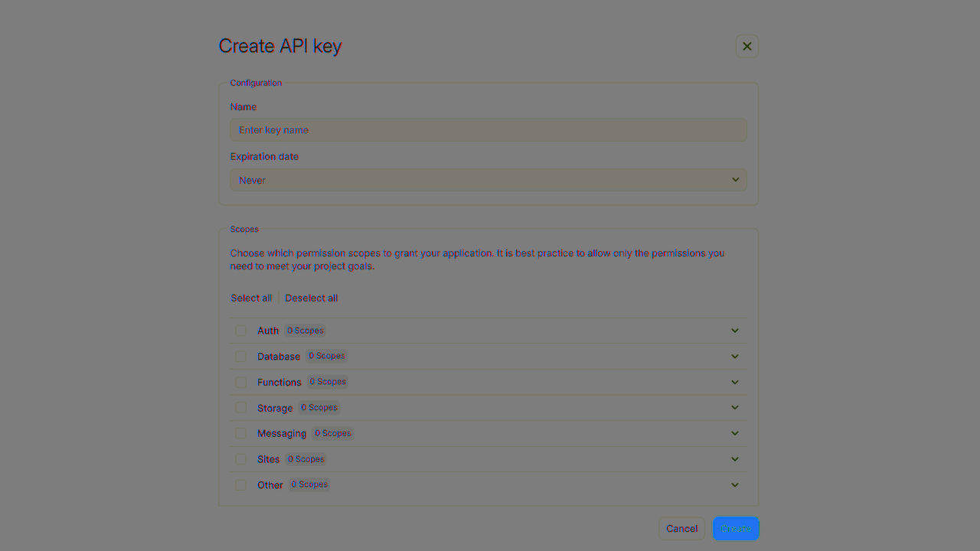The width and height of the screenshot is (980, 551).
Task: Close the Create API key dialog
Action: [746, 46]
